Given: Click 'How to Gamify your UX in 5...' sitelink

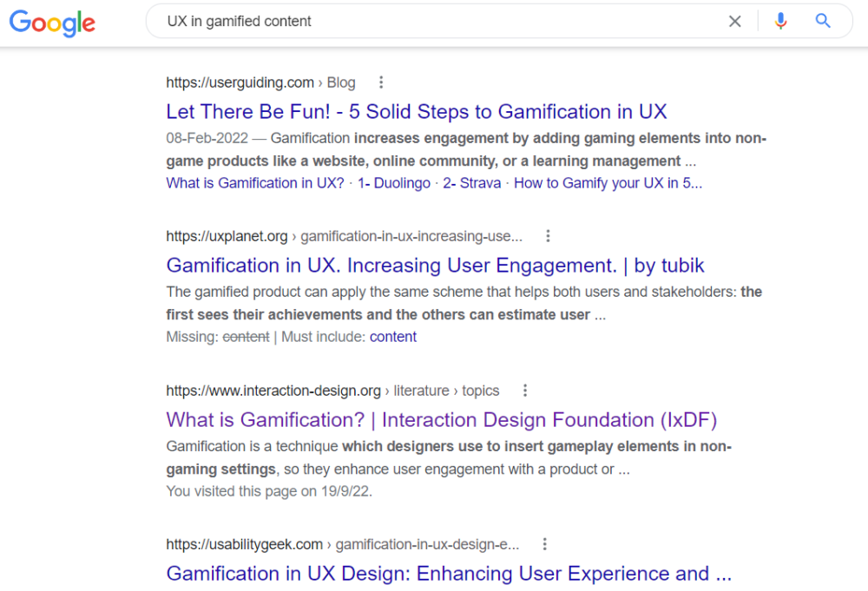Looking at the screenshot, I should coord(608,183).
